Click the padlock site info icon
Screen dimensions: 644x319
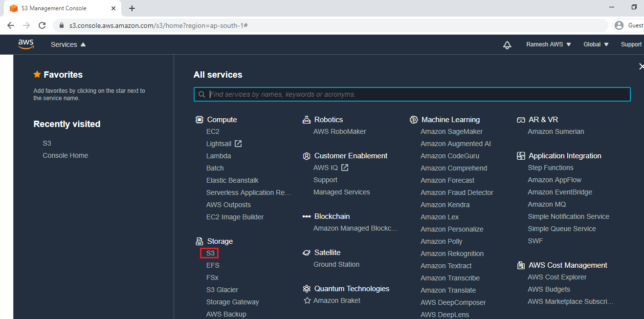(62, 25)
